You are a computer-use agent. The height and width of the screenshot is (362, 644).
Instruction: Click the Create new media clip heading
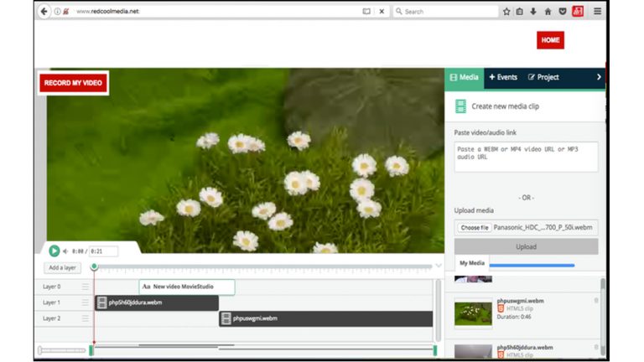(x=505, y=106)
